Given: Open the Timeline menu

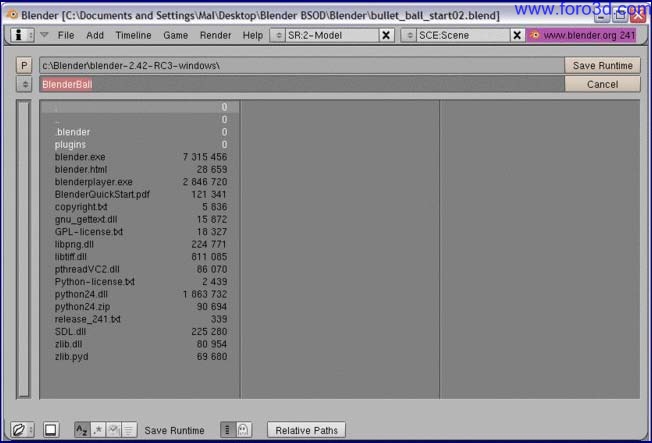Looking at the screenshot, I should [x=133, y=35].
